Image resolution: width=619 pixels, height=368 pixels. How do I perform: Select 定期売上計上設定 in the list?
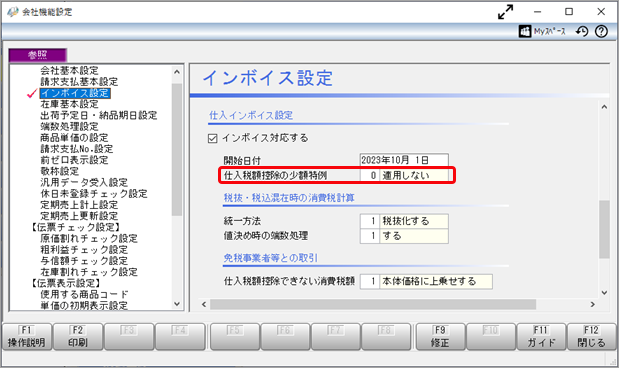tap(79, 205)
